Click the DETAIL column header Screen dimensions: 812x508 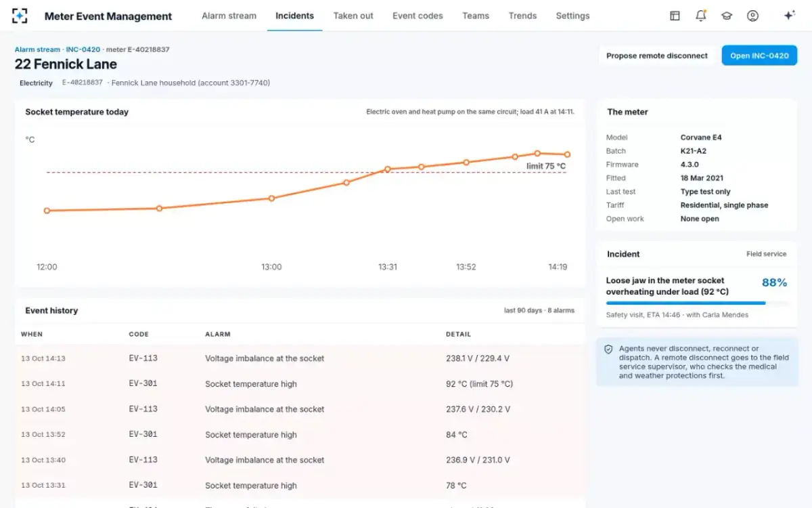click(458, 334)
